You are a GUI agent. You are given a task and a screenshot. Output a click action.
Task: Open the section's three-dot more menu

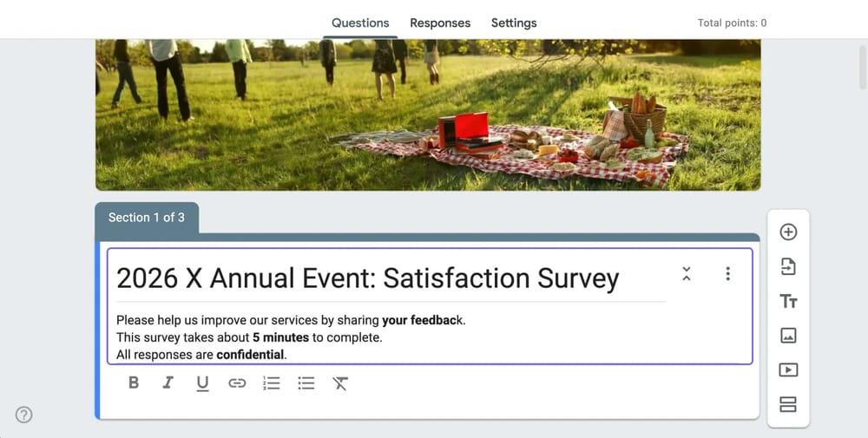click(728, 274)
